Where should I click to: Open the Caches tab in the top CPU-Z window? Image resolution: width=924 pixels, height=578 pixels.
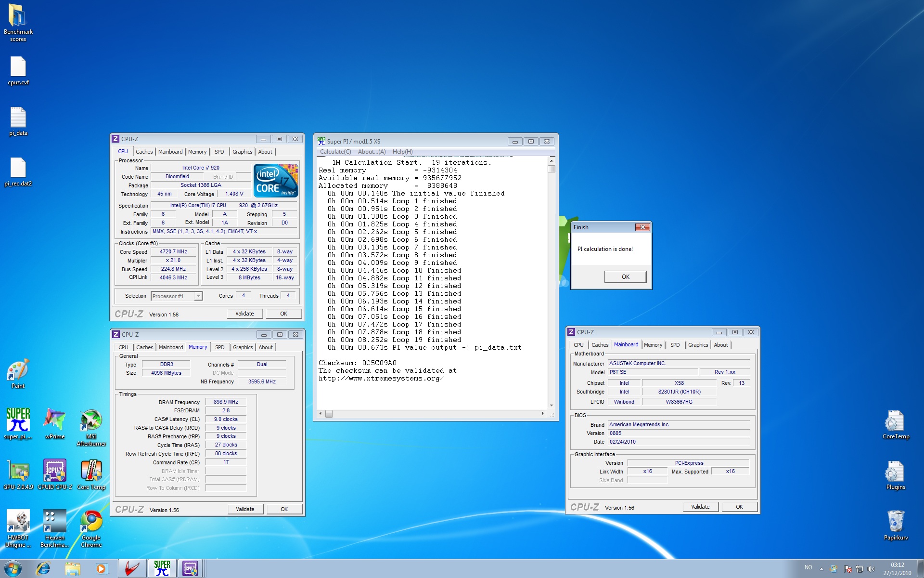click(x=144, y=152)
